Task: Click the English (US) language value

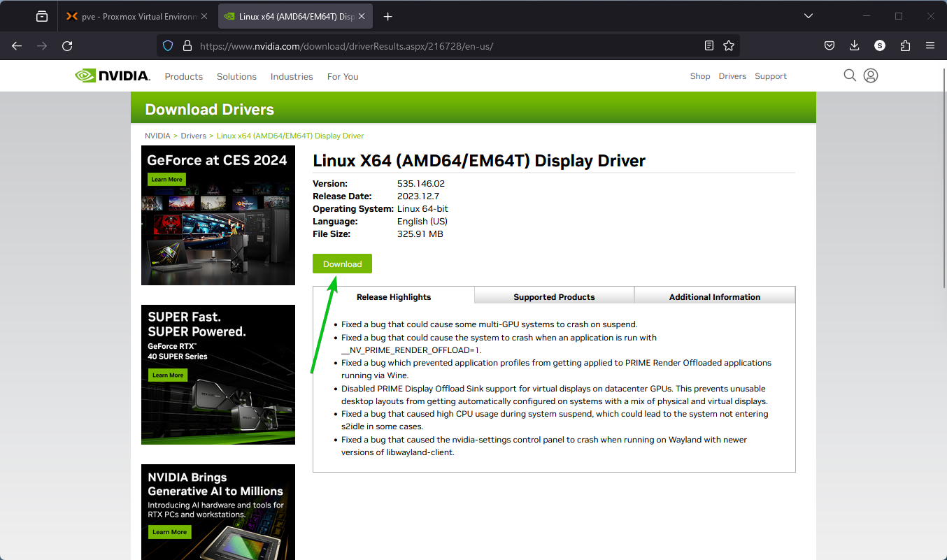Action: (422, 222)
